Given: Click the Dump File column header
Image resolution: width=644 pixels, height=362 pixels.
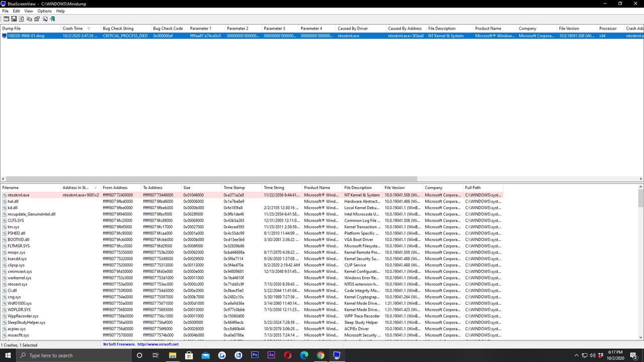Looking at the screenshot, I should (x=30, y=29).
